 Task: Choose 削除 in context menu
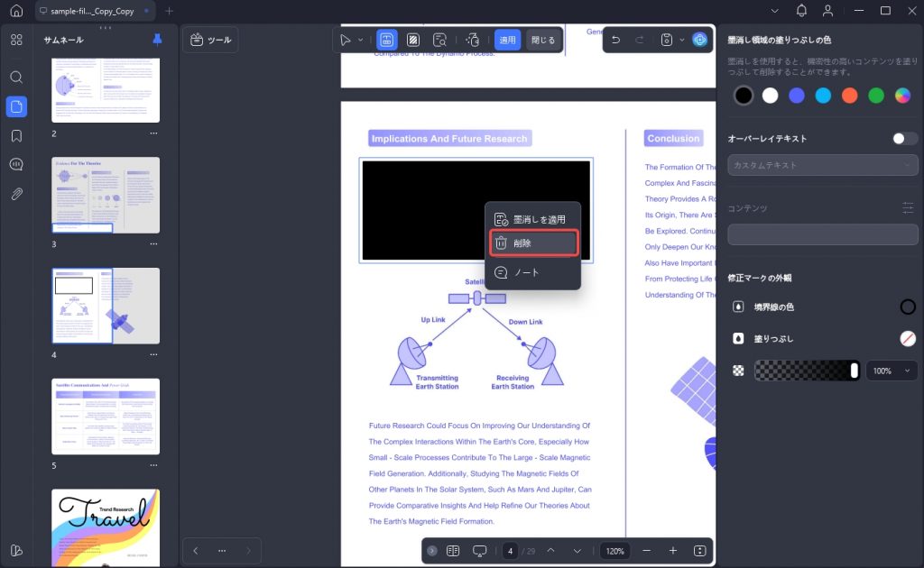[x=533, y=243]
